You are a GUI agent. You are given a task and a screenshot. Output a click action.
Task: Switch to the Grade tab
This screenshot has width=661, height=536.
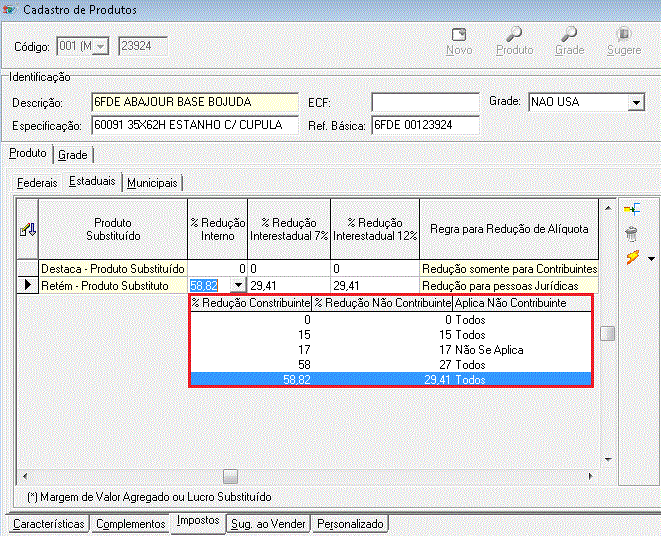(73, 155)
